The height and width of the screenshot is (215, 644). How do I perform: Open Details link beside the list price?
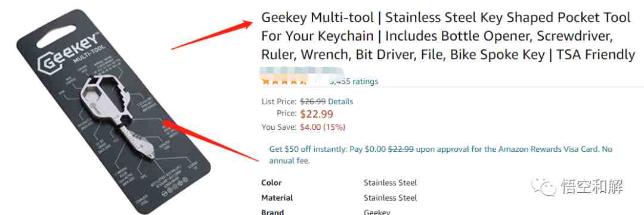(340, 101)
